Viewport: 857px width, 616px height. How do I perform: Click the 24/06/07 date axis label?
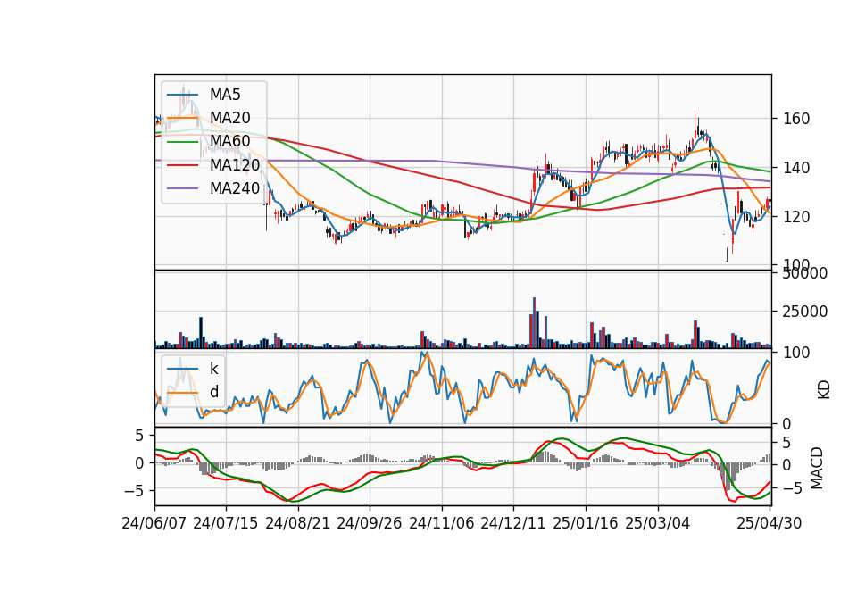(x=154, y=523)
